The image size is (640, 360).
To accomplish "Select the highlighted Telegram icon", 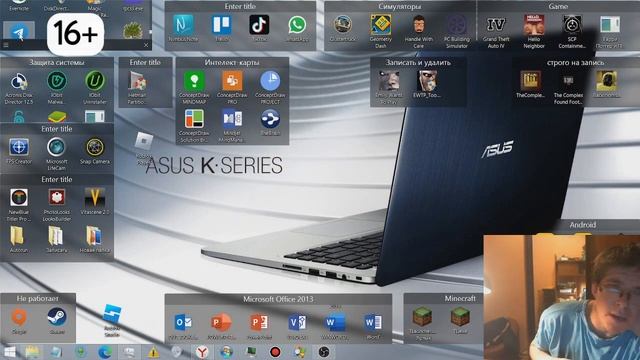I will point(19,31).
